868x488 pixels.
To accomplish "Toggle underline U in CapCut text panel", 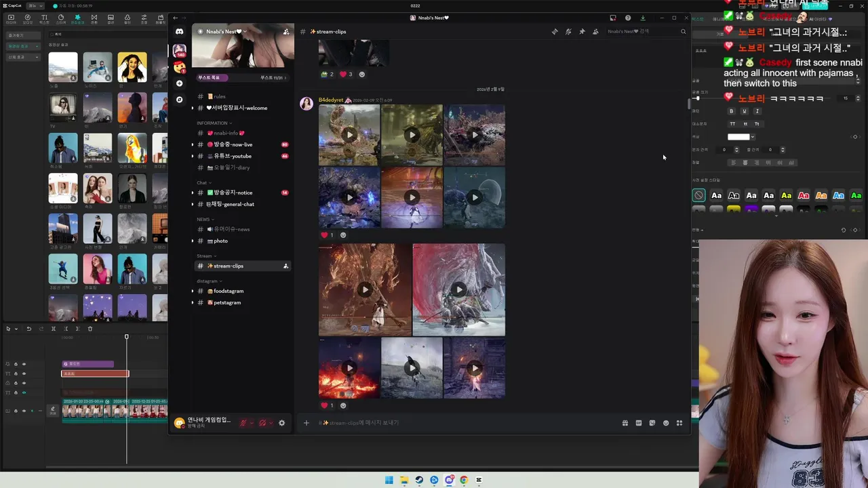I will click(744, 111).
